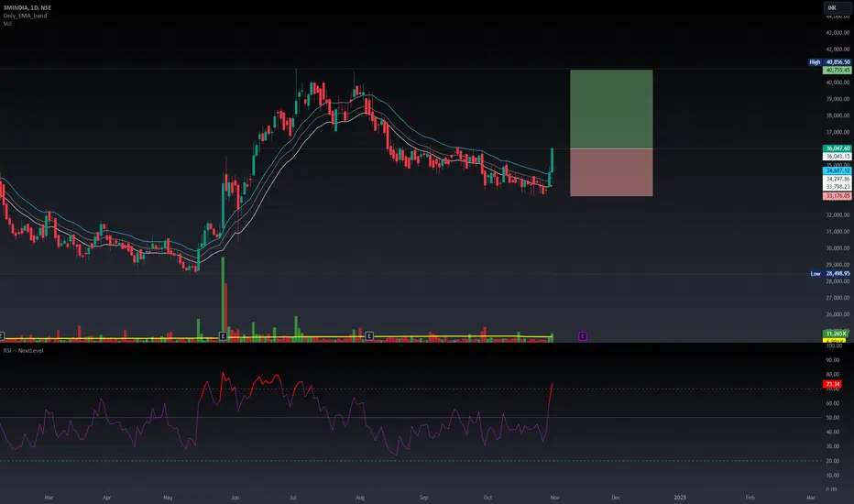Image resolution: width=854 pixels, height=504 pixels.
Task: Click the green profit zone of the long position
Action: pos(611,109)
